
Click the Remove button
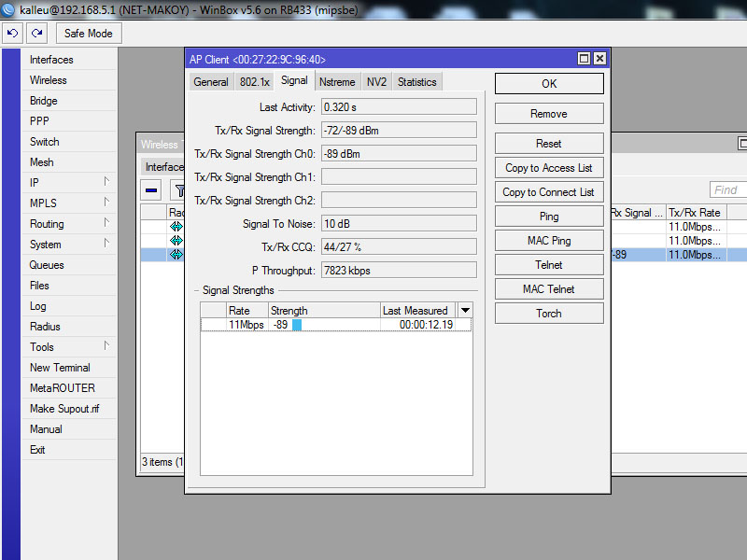pos(549,114)
